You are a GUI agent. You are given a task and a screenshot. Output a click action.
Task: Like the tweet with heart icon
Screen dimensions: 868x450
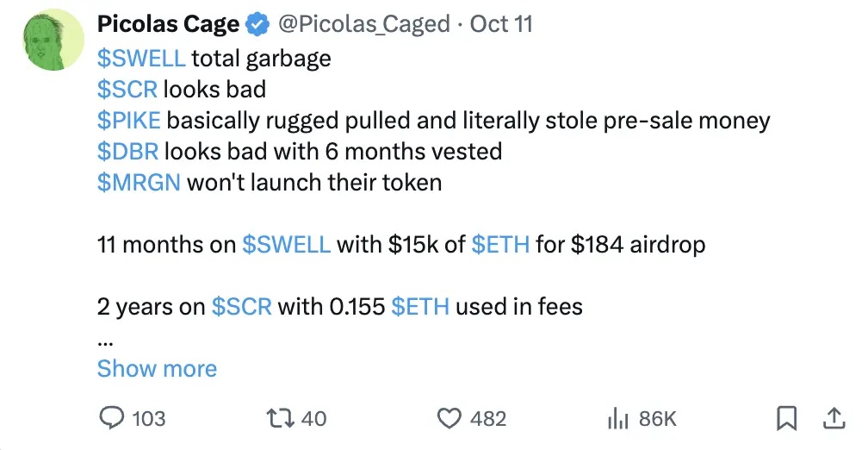pyautogui.click(x=450, y=418)
